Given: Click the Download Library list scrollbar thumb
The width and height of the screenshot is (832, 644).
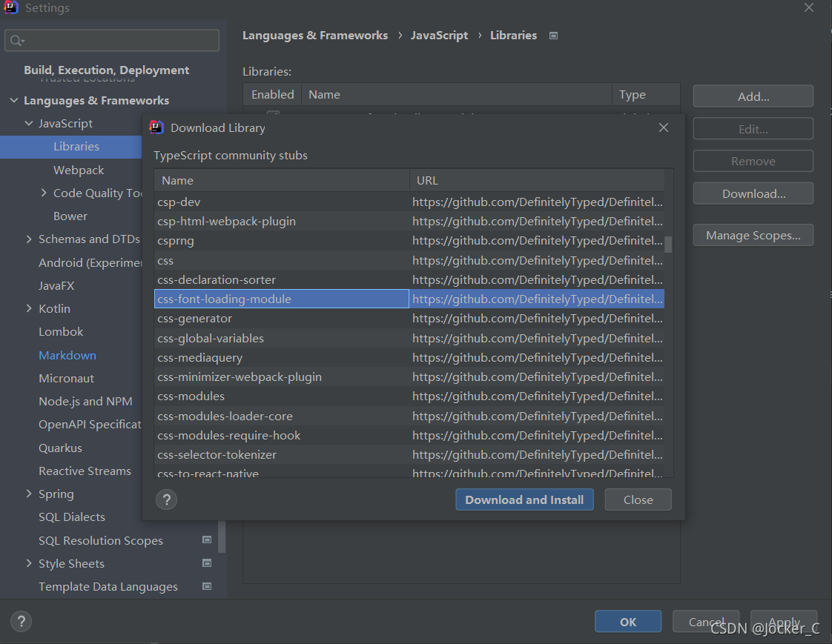Looking at the screenshot, I should [669, 245].
